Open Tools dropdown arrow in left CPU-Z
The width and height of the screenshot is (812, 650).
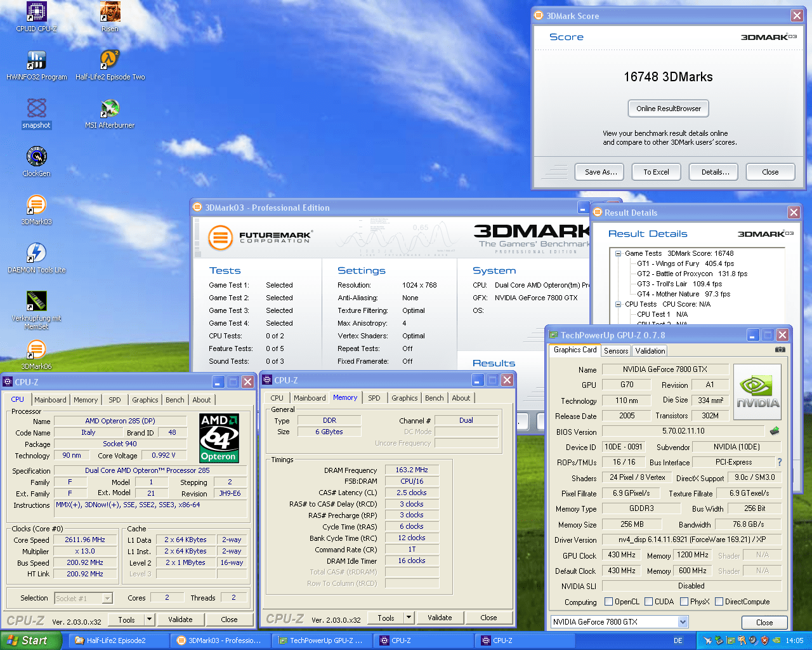[150, 620]
